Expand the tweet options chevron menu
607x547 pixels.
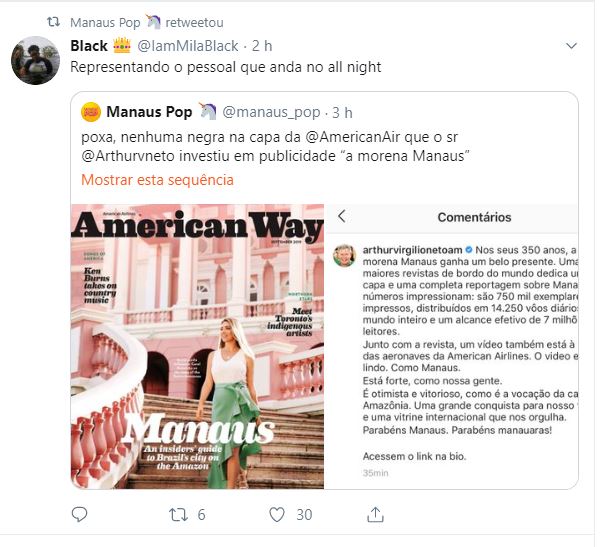572,46
